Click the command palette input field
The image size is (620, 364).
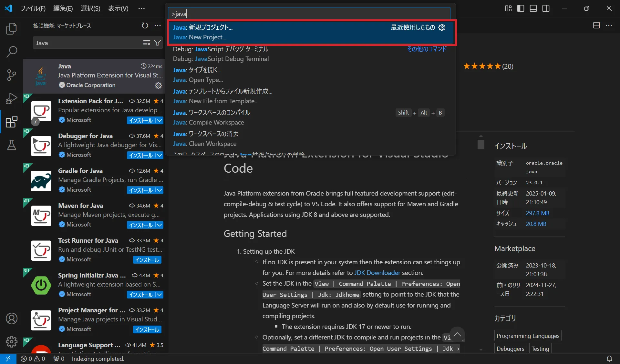tap(309, 14)
